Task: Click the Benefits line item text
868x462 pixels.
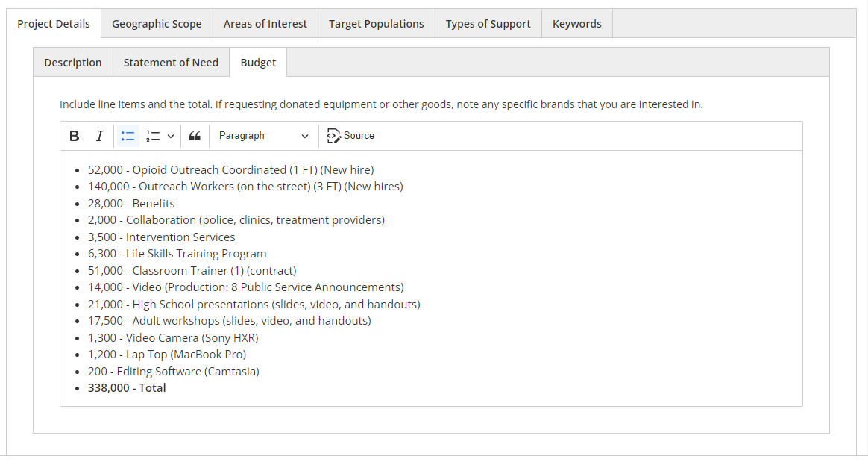Action: coord(131,204)
